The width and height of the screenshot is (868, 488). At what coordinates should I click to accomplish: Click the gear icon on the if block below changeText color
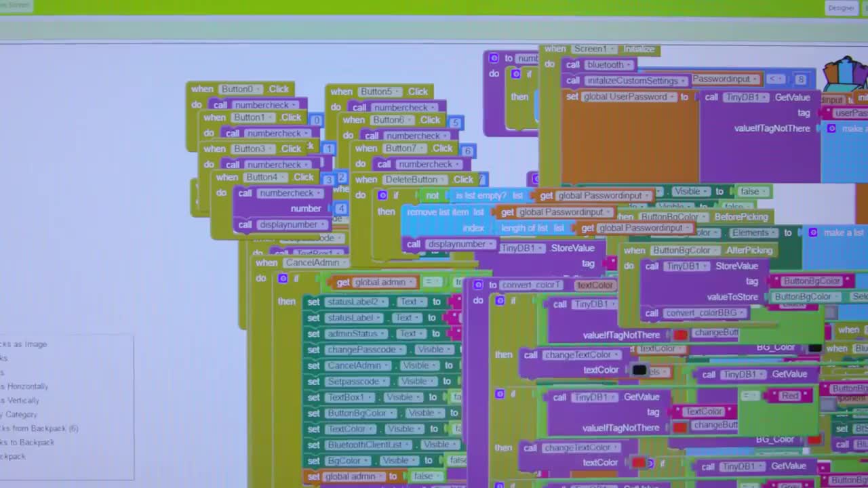click(x=499, y=393)
